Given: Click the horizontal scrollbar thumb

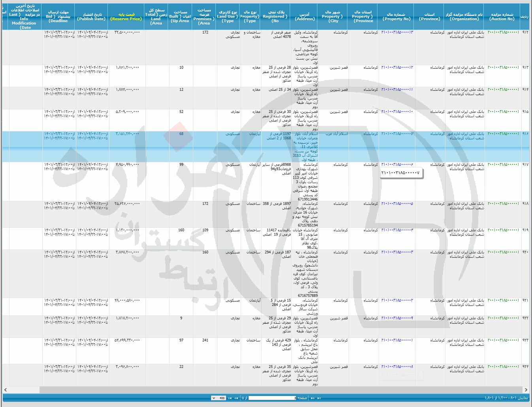Looking at the screenshot, I should click(281, 390).
